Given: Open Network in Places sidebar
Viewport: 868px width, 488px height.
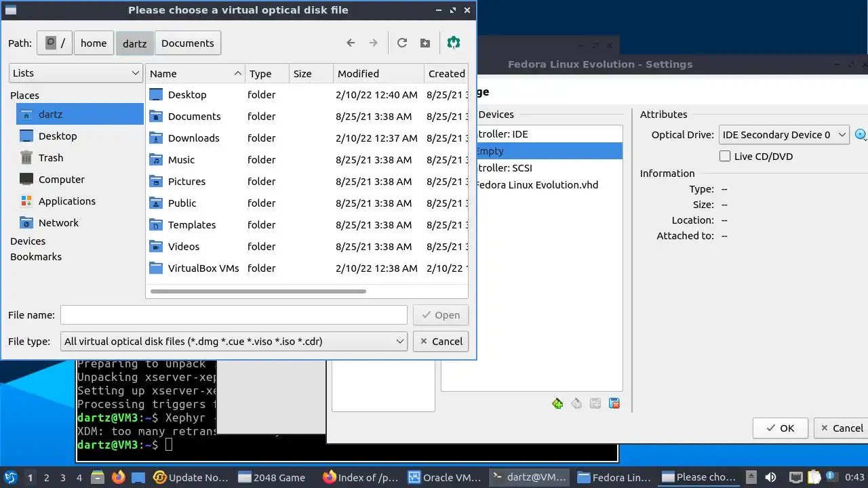Looking at the screenshot, I should coord(80,222).
